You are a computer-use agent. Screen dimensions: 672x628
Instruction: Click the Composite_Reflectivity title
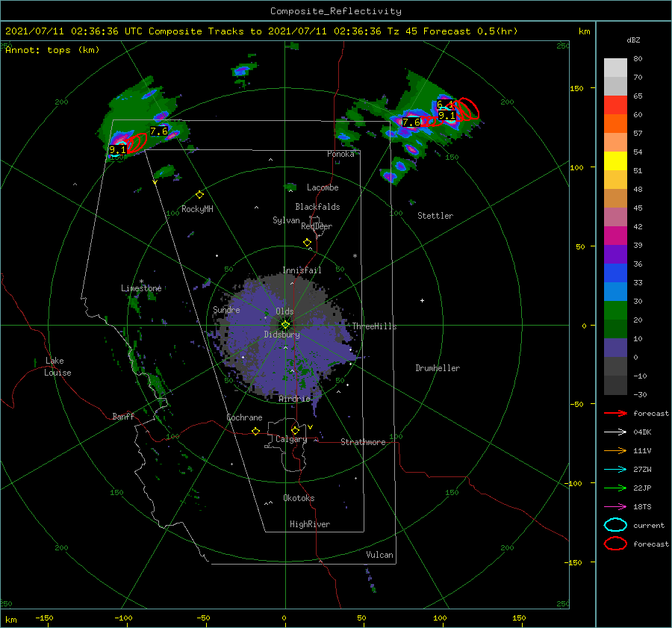(336, 11)
